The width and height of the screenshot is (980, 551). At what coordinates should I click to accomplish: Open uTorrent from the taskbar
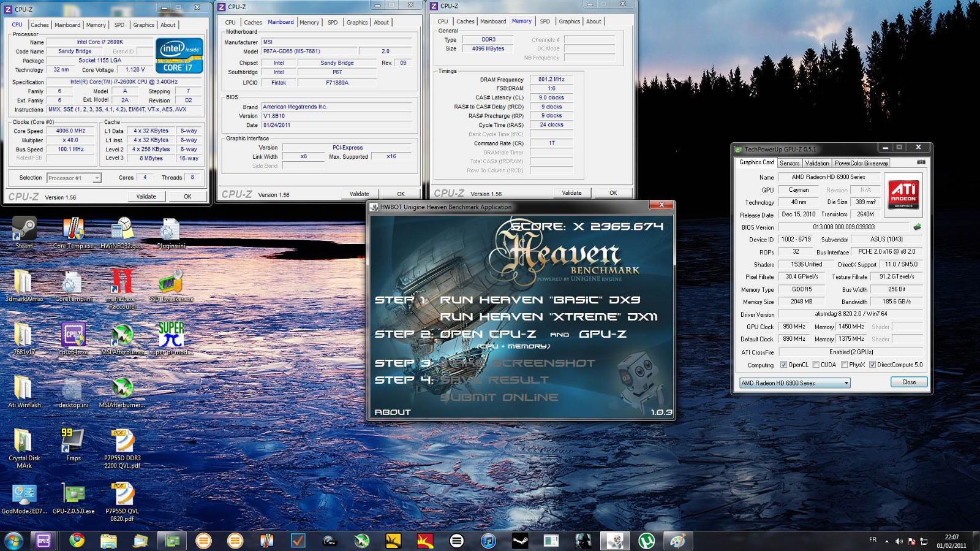coord(646,541)
